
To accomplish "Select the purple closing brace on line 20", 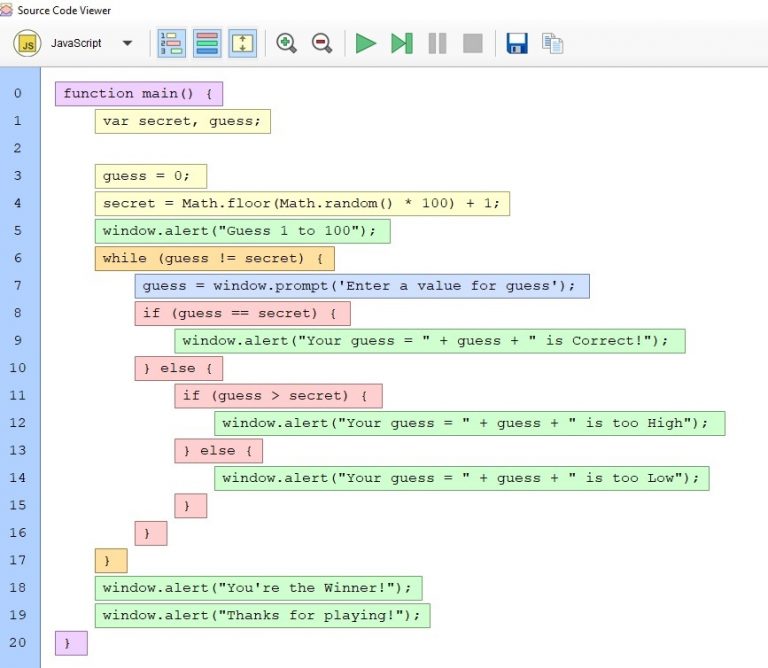I will [72, 643].
